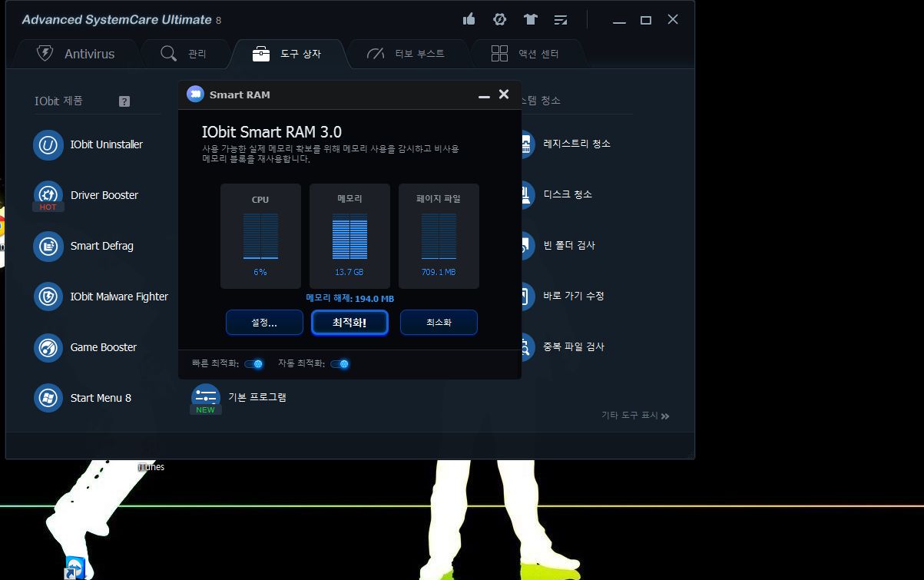Screen dimensions: 924x580
Task: Open the skin (shirt) icon
Action: click(530, 19)
